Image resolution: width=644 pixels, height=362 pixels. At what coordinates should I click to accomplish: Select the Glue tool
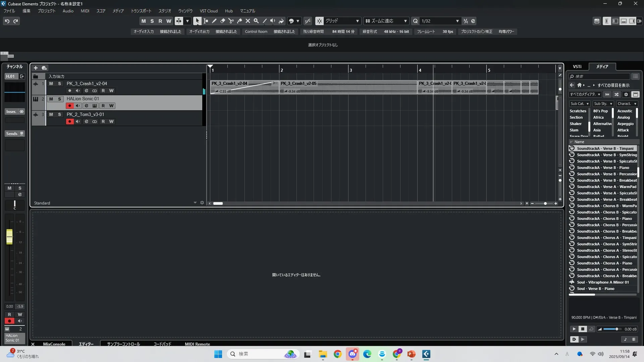click(239, 21)
